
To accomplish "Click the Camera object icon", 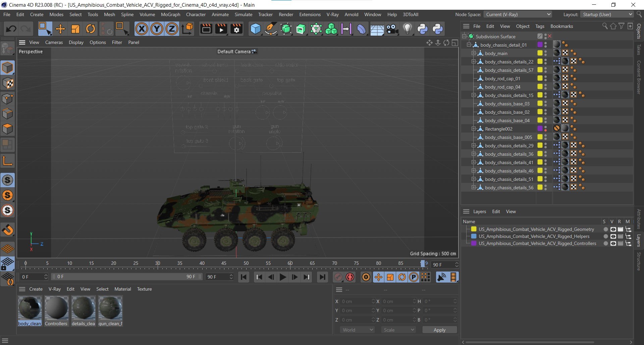I will 392,29.
